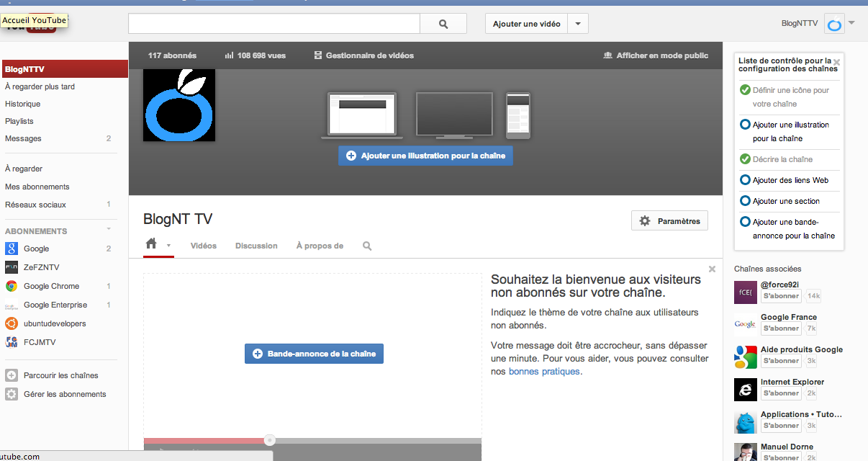Click the Paramètres button
868x461 pixels.
669,221
